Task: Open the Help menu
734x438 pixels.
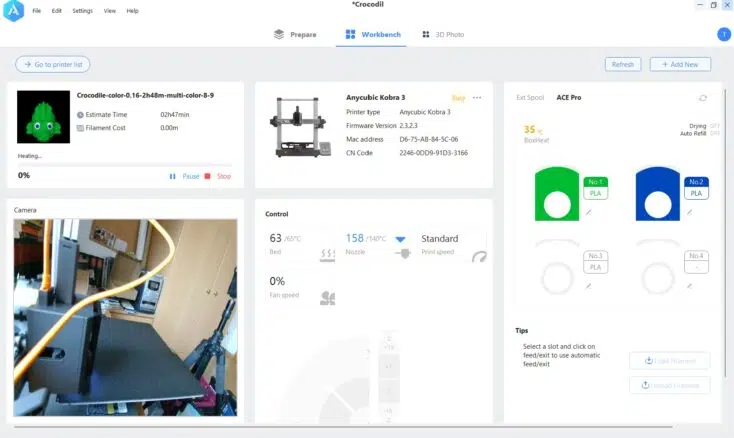Action: coord(132,11)
